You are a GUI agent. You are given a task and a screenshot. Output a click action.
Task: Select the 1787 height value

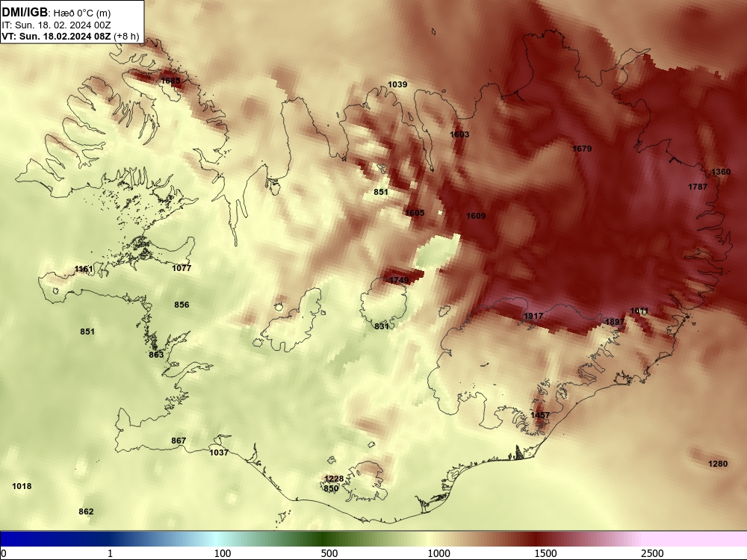698,187
